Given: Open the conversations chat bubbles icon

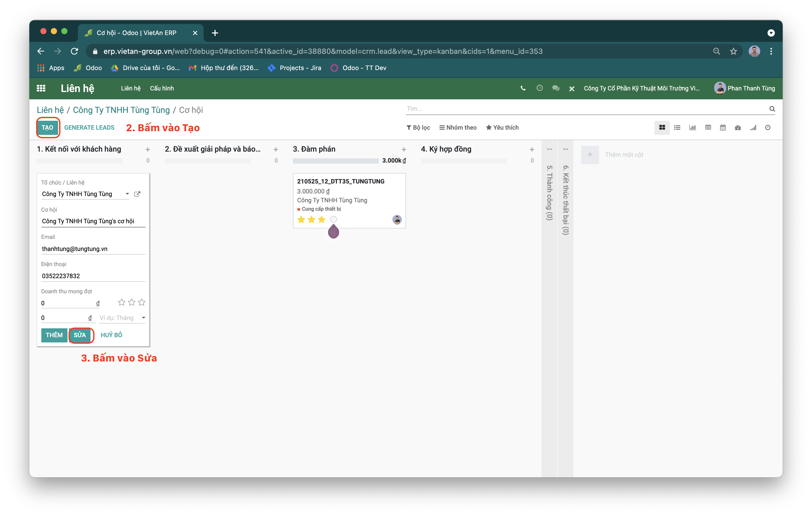Looking at the screenshot, I should tap(555, 88).
